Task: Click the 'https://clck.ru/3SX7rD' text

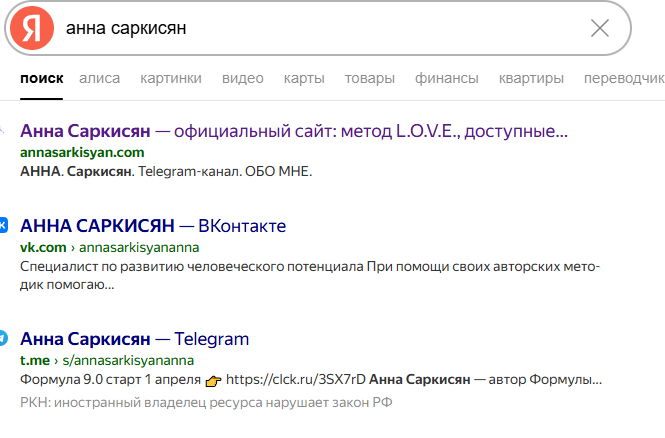Action: click(x=296, y=379)
